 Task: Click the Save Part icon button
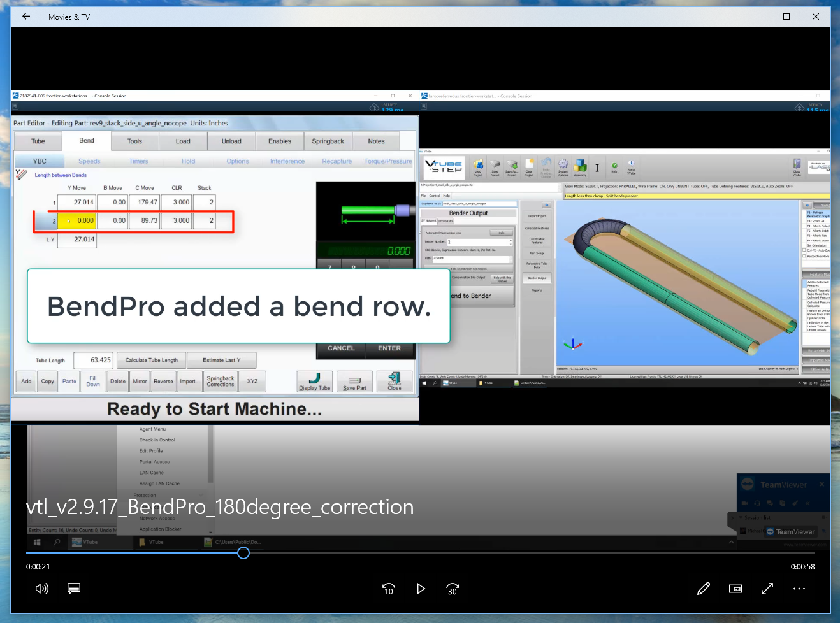pos(354,382)
